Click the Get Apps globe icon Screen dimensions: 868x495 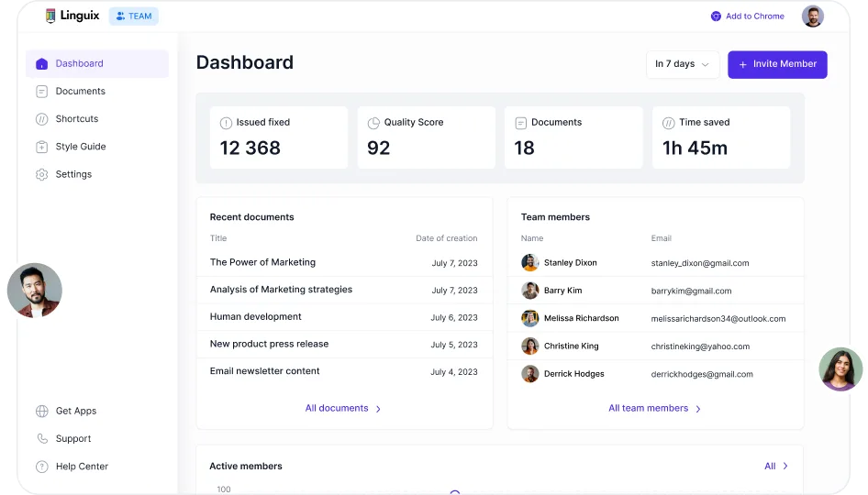[x=41, y=411]
